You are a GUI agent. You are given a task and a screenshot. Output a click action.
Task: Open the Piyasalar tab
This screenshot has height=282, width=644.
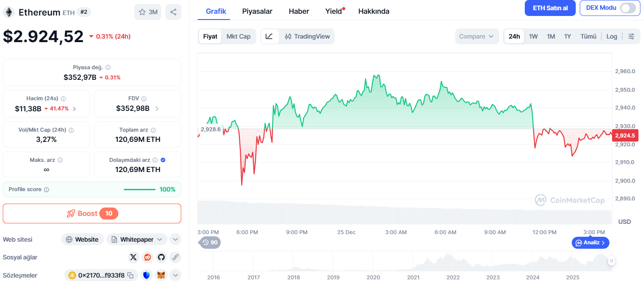pyautogui.click(x=257, y=11)
